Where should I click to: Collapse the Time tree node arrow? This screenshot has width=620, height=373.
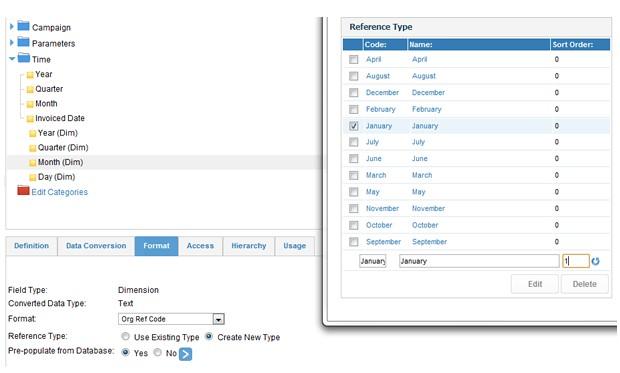[12, 59]
